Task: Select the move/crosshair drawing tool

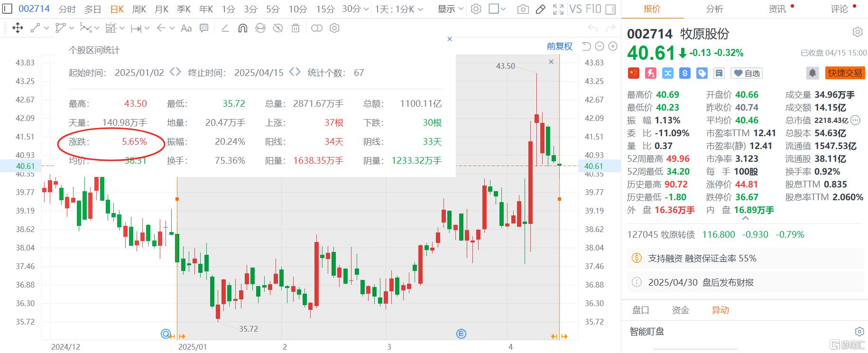Action: 18,28
